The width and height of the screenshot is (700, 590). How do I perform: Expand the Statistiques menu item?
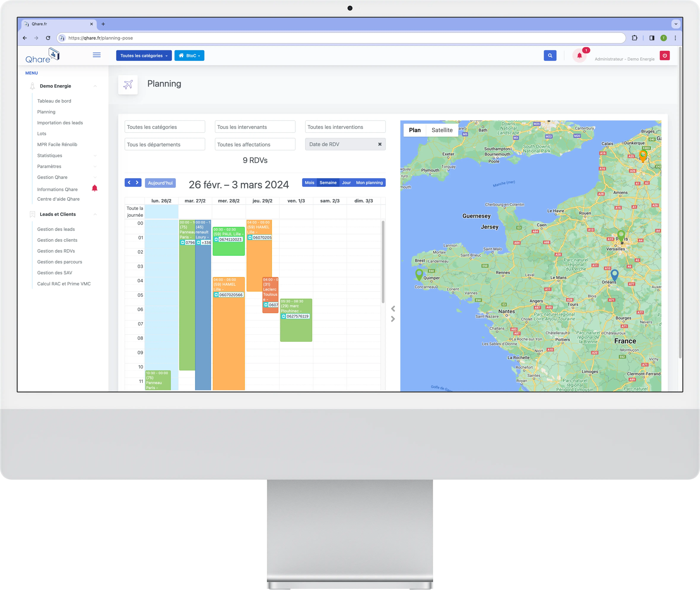click(50, 155)
